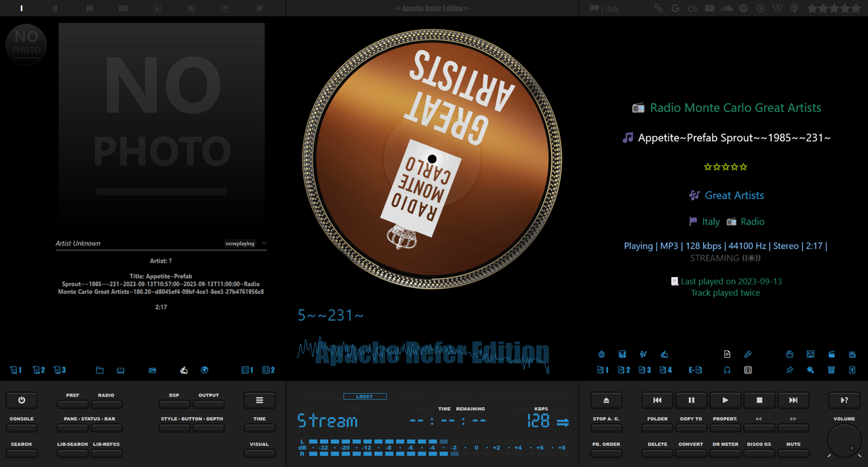
Task: Click the document page icon in right toolbar
Action: tap(727, 354)
